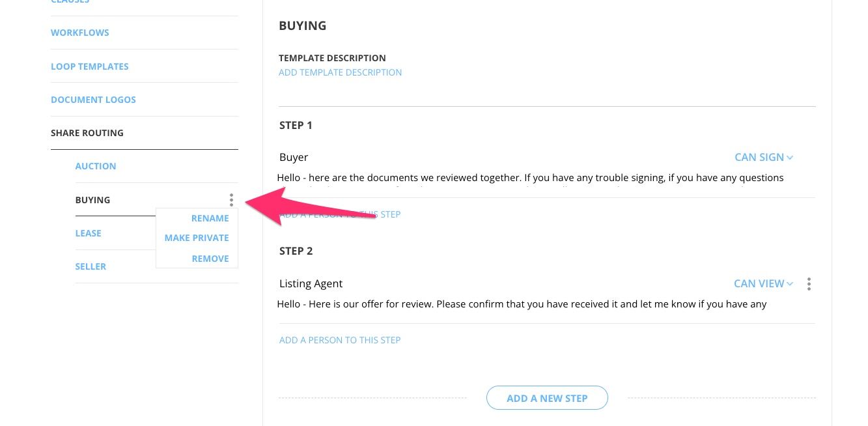Select the Buyer entry in Step 1
Screen dimensions: 868x426
pyautogui.click(x=294, y=157)
